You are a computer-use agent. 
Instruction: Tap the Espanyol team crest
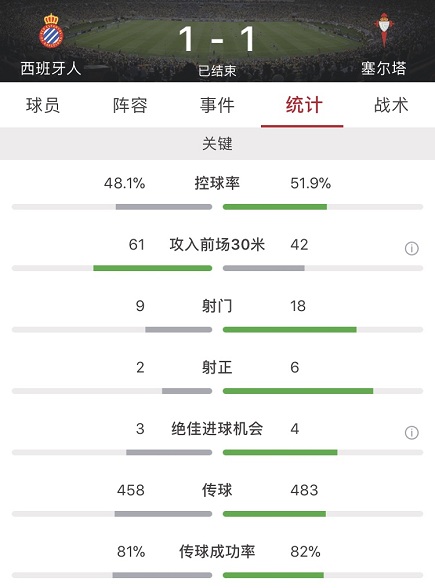click(51, 30)
